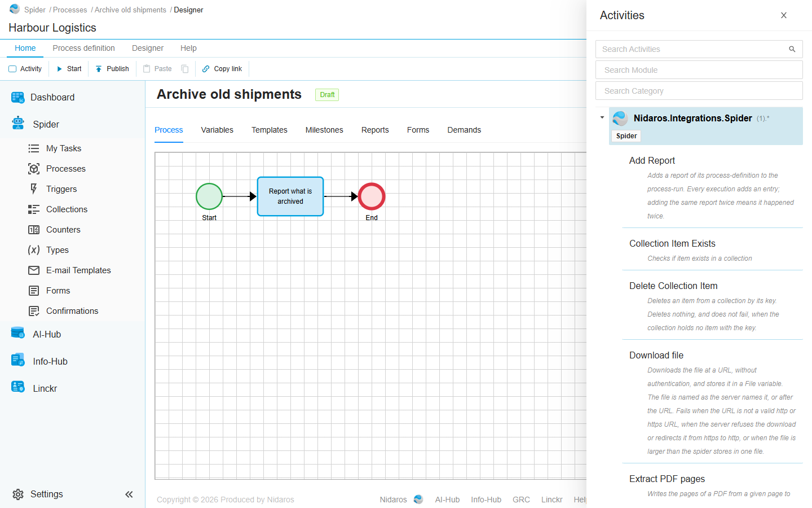This screenshot has height=508, width=812.
Task: Click the Types (x) icon
Action: 34,250
